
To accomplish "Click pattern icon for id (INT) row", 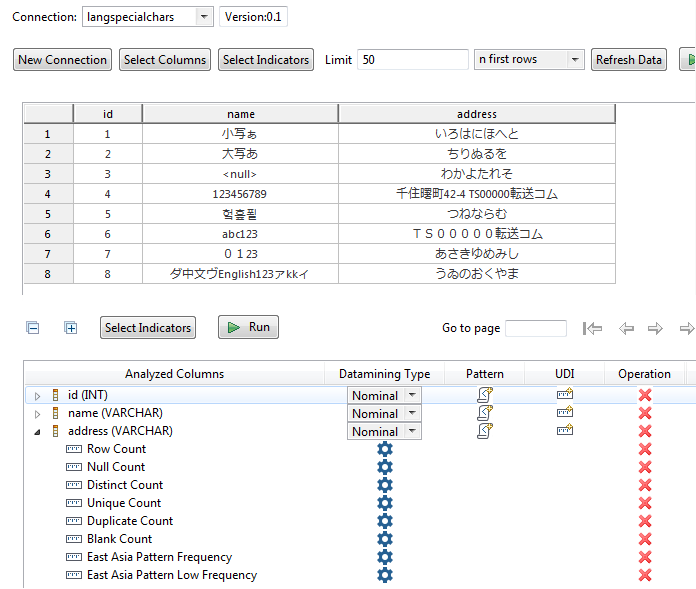I will [485, 395].
